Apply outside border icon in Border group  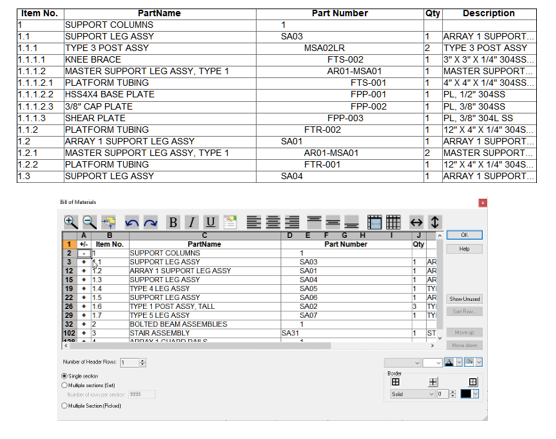click(473, 382)
